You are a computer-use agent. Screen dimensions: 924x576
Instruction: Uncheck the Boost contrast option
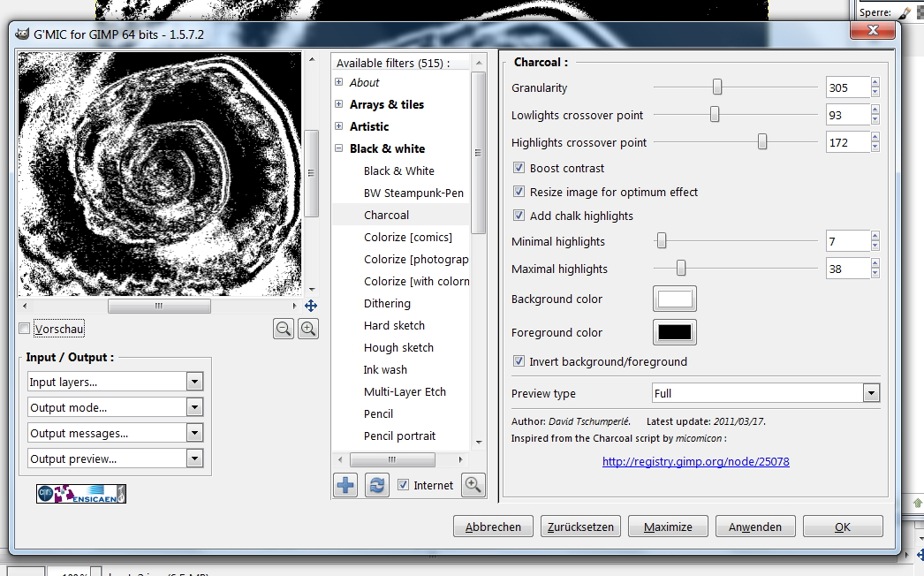click(x=519, y=168)
